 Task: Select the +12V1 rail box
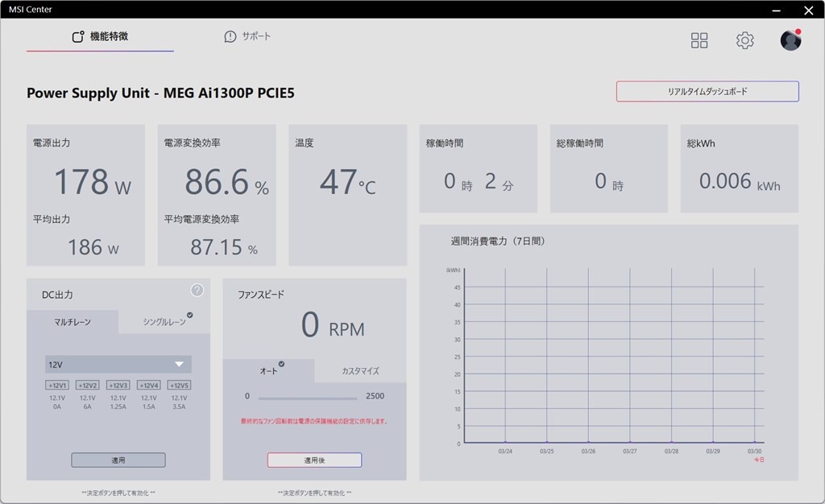click(57, 385)
